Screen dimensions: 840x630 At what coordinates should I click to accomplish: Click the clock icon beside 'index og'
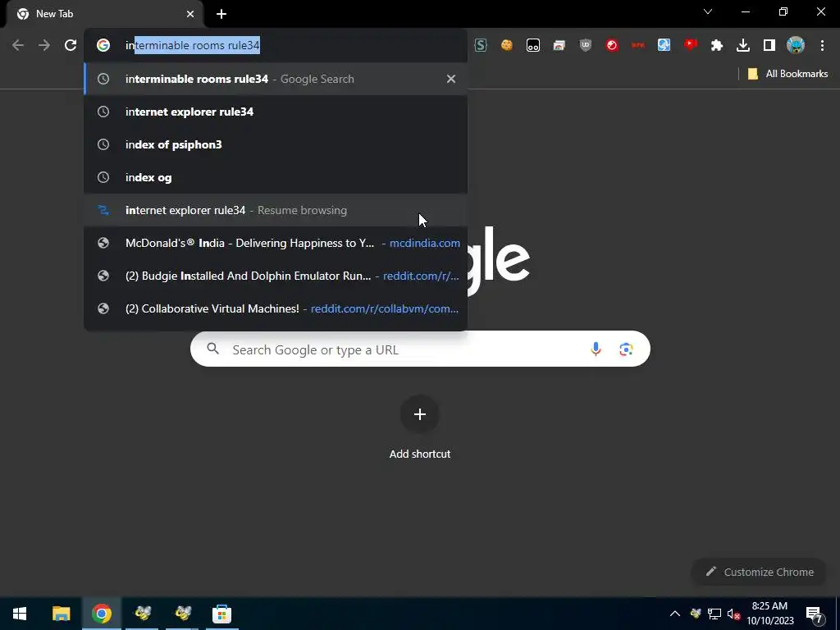(103, 177)
